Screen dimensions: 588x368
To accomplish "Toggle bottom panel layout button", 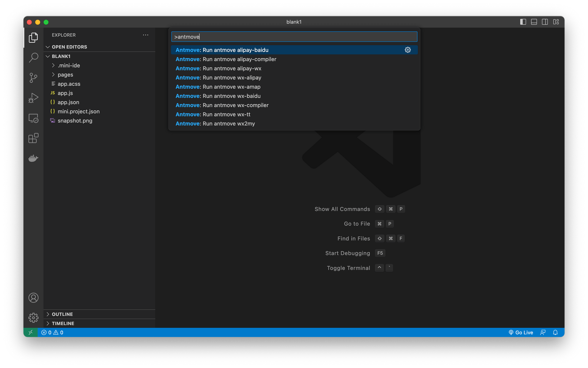I will 534,22.
